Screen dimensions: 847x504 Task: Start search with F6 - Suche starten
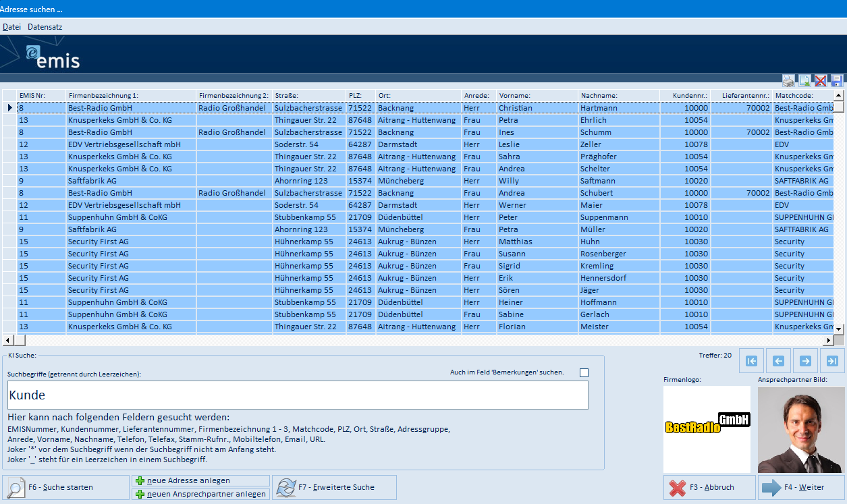[x=65, y=487]
